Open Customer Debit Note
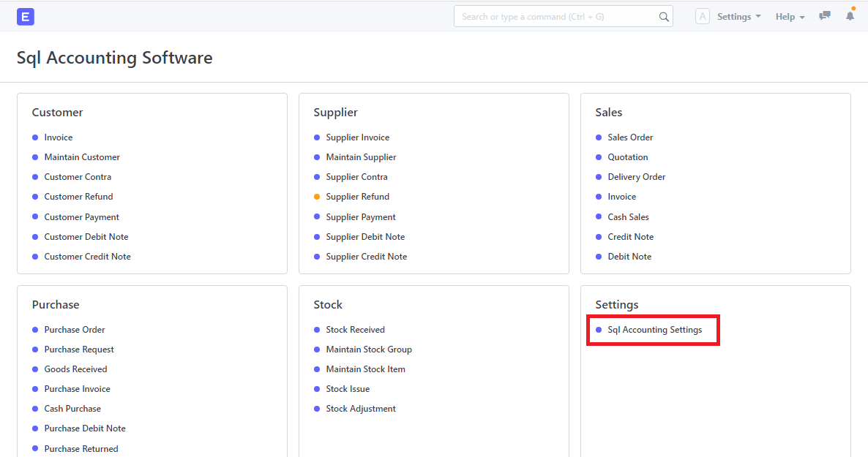868x457 pixels. coord(86,237)
